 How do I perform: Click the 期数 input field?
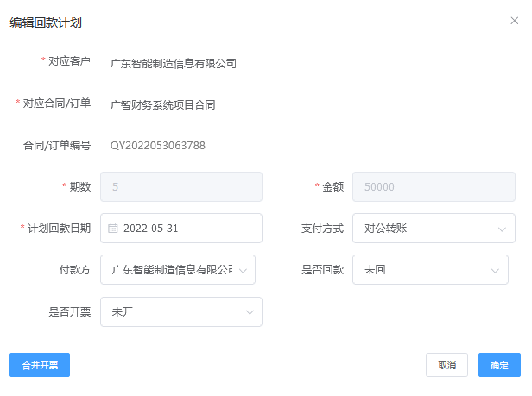[x=181, y=186]
